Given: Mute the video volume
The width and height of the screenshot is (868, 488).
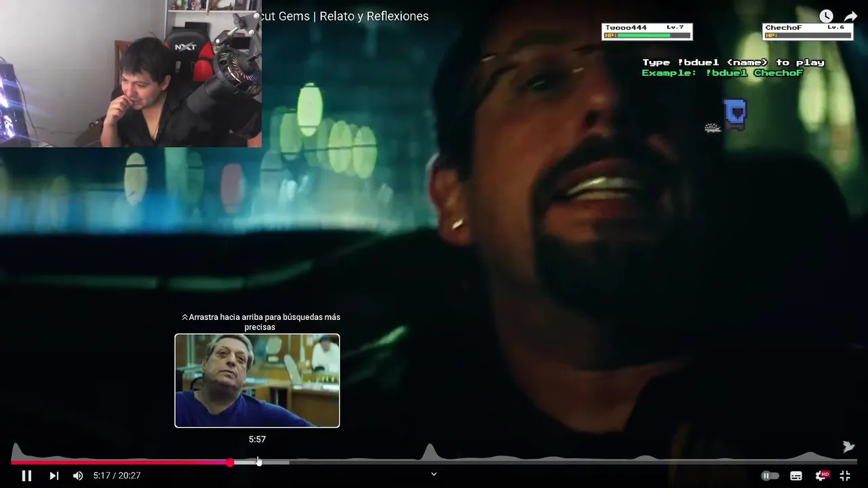Looking at the screenshot, I should 78,476.
